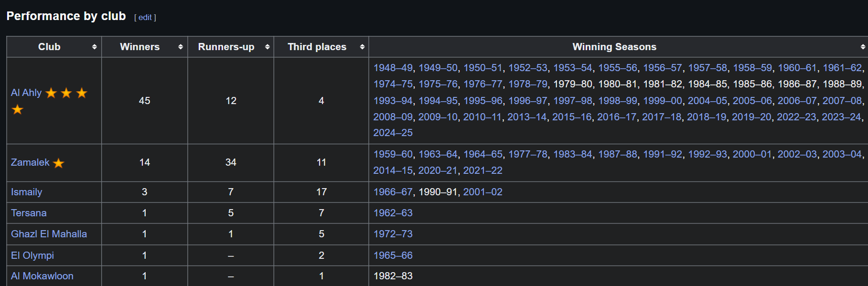The width and height of the screenshot is (868, 286).
Task: Select the 1982–83 season text
Action: pyautogui.click(x=393, y=276)
